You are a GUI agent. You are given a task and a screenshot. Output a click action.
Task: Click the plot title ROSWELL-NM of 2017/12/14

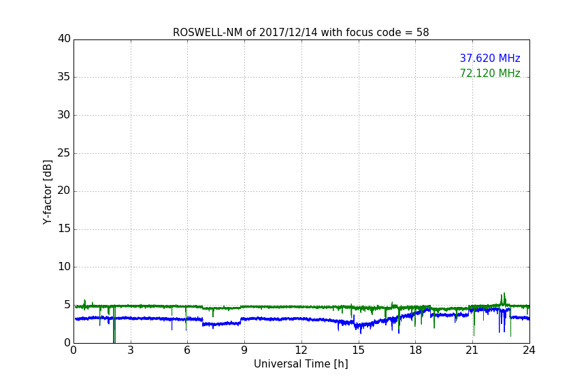pyautogui.click(x=301, y=33)
